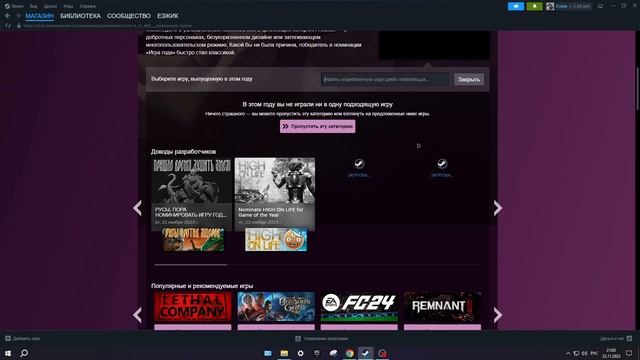Go back with the left arrow

[x=8, y=16]
